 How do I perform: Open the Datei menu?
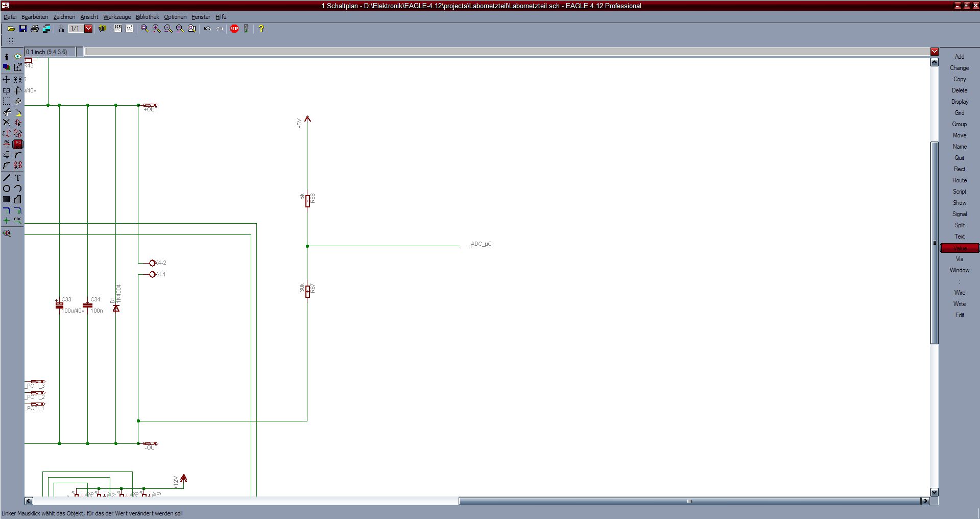pos(10,17)
